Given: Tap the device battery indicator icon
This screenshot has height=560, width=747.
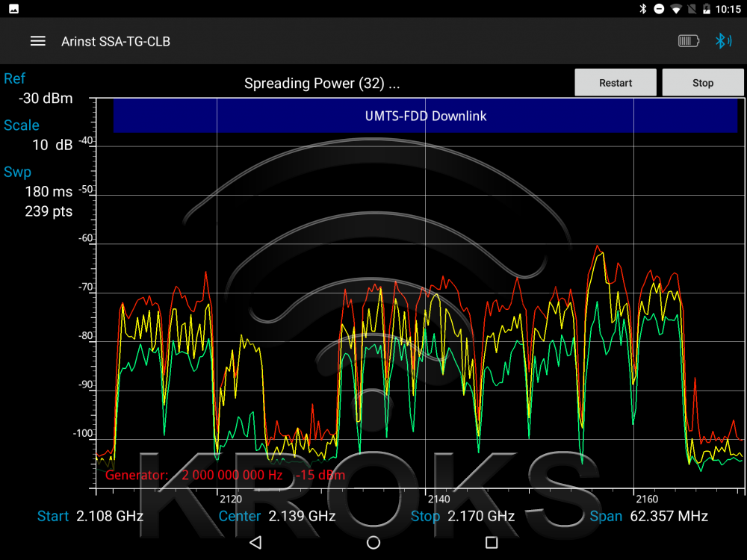Looking at the screenshot, I should coord(688,41).
